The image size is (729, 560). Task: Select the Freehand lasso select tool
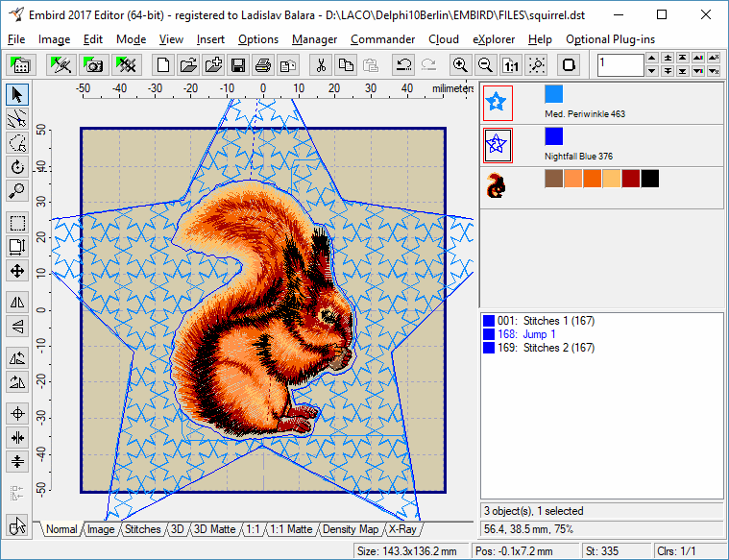pyautogui.click(x=17, y=143)
